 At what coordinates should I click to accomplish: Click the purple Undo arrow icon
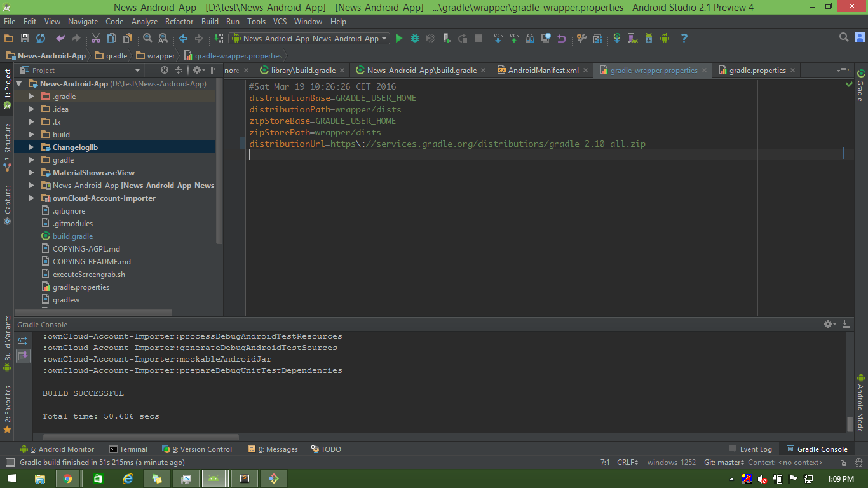pyautogui.click(x=60, y=38)
